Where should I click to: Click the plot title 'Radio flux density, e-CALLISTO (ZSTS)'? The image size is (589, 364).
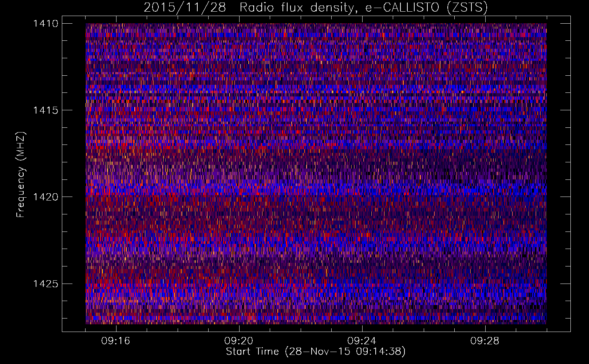pos(364,7)
